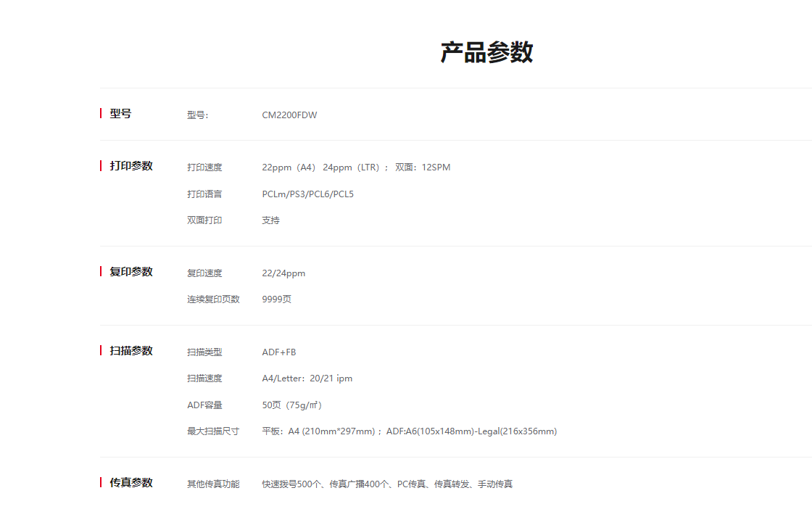The width and height of the screenshot is (812, 509).
Task: Click the 复印参数 section heading
Action: point(131,272)
